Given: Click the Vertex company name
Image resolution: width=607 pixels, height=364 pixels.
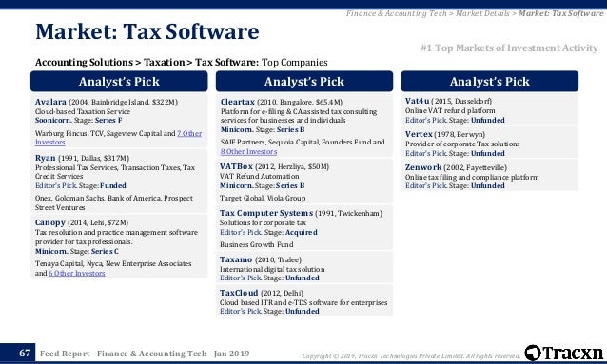Looking at the screenshot, I should coord(419,134).
